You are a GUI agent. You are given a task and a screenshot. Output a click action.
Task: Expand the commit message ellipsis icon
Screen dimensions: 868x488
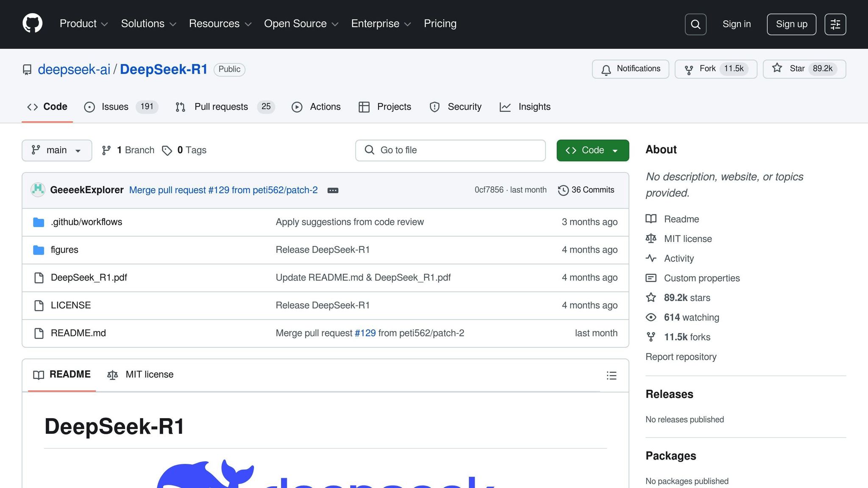(333, 190)
